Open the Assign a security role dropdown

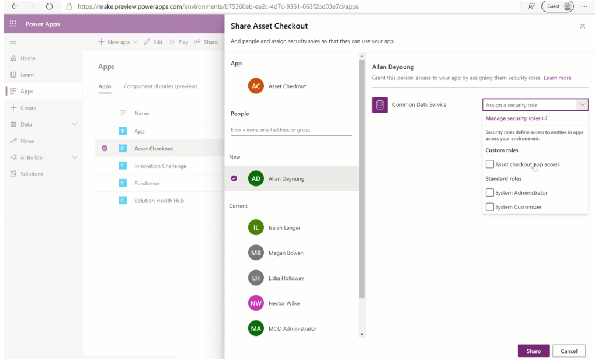coord(535,105)
